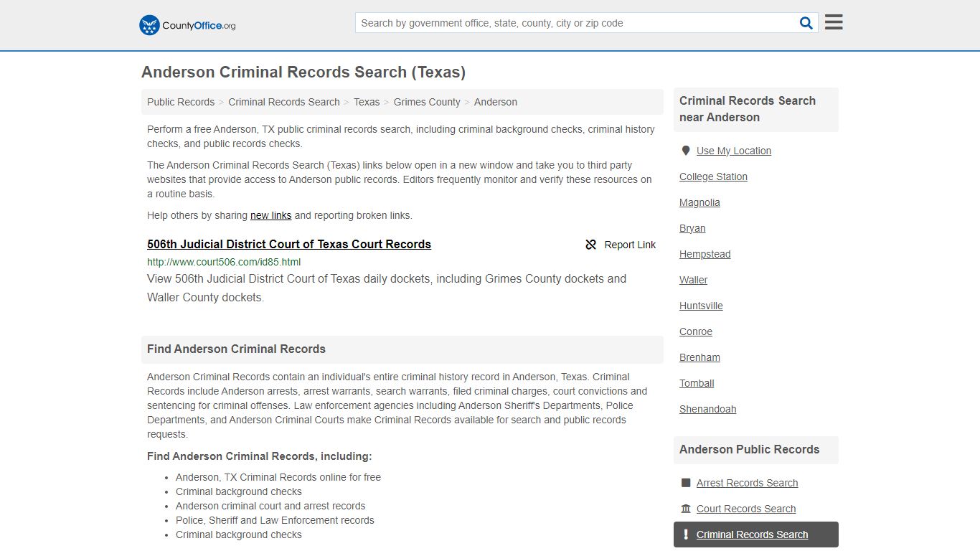Click the Criminal Records exclamation icon
This screenshot has height=551, width=980.
point(686,534)
